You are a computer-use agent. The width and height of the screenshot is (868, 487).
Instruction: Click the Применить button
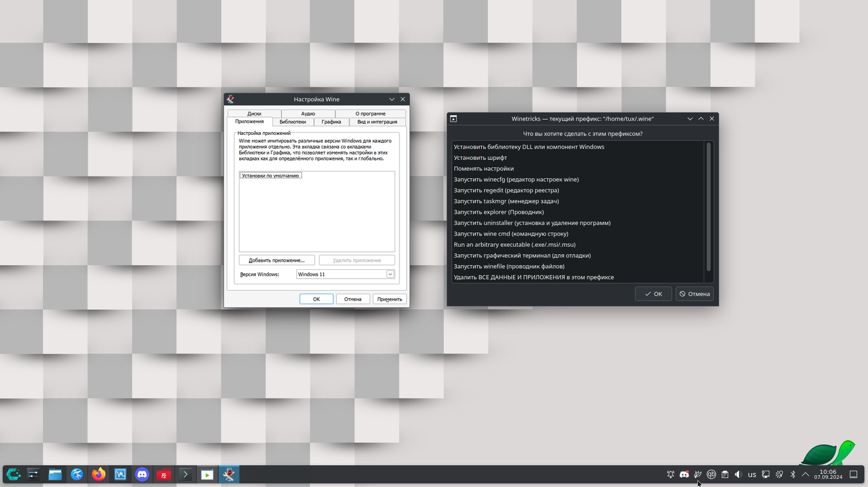coord(389,299)
